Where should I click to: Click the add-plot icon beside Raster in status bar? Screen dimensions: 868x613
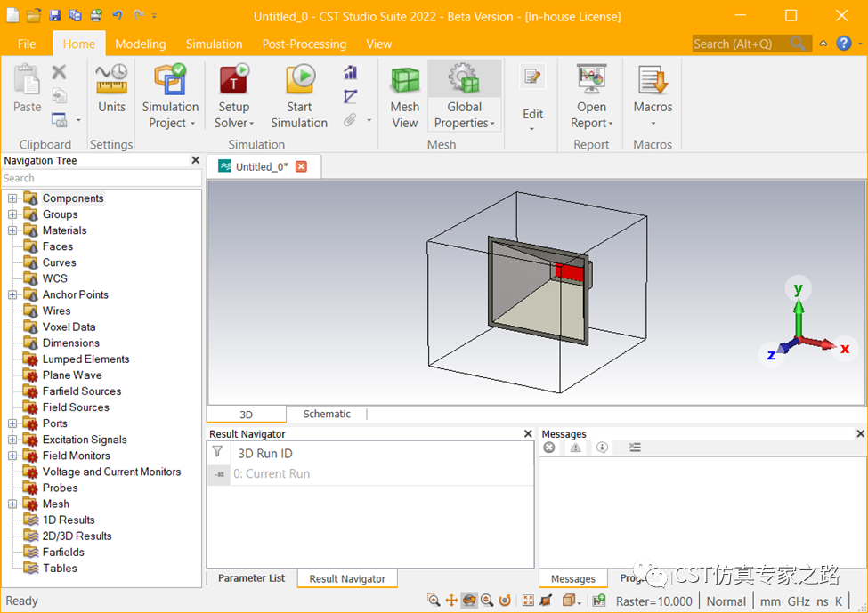click(598, 601)
